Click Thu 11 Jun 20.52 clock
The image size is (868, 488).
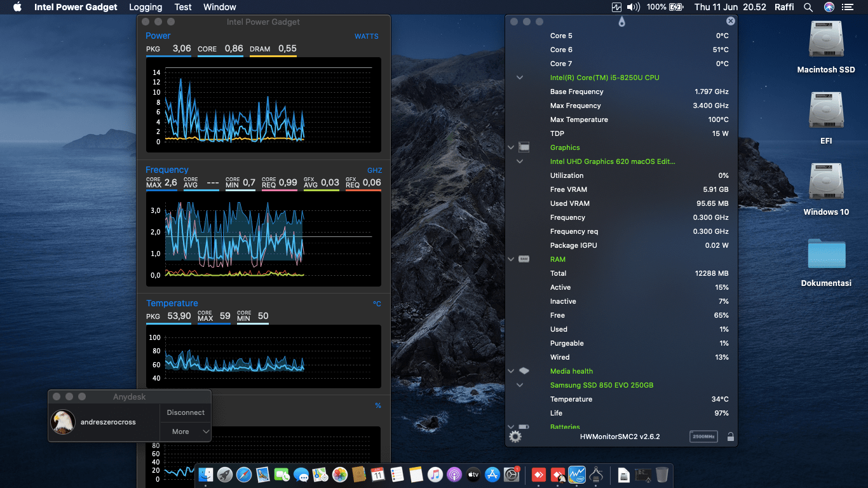730,7
